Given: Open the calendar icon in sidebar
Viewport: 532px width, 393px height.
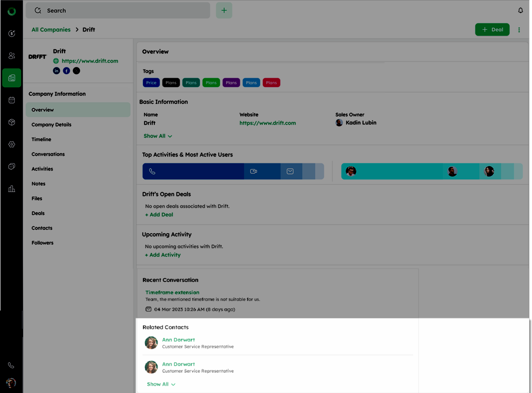Looking at the screenshot, I should click(12, 100).
